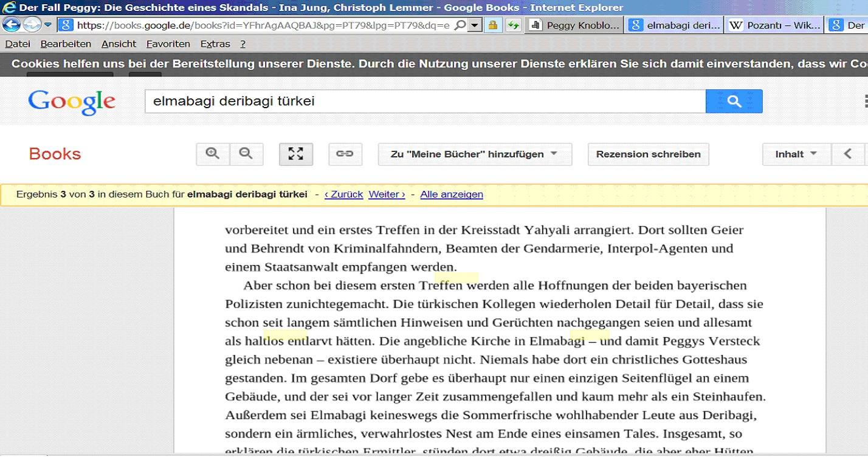Toggle the fullscreen view icon
This screenshot has height=457, width=868.
pyautogui.click(x=296, y=154)
